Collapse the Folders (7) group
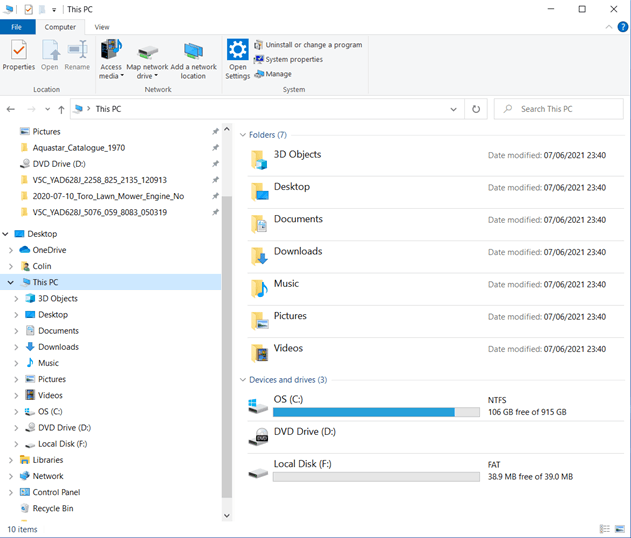631x538 pixels. point(243,135)
